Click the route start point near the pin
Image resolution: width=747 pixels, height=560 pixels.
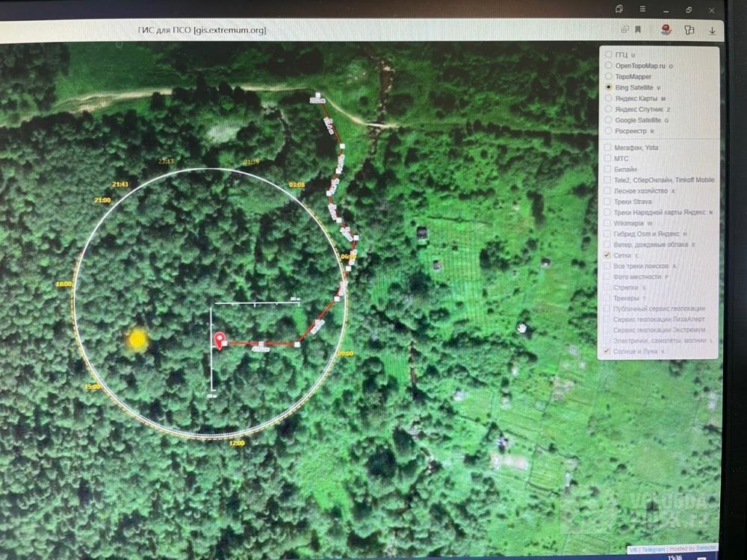pos(224,343)
